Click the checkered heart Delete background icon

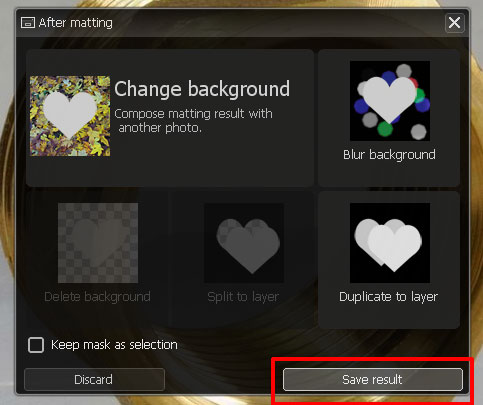[x=98, y=243]
